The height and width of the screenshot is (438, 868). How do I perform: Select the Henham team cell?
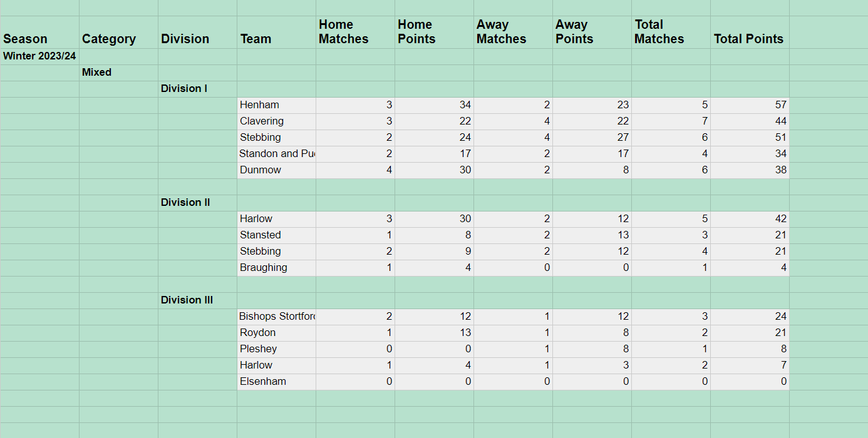276,105
